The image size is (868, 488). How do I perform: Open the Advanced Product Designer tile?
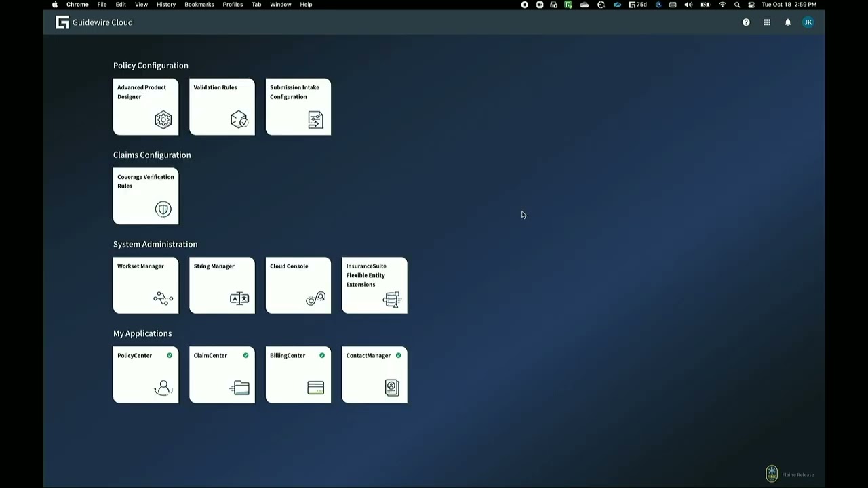(x=146, y=107)
